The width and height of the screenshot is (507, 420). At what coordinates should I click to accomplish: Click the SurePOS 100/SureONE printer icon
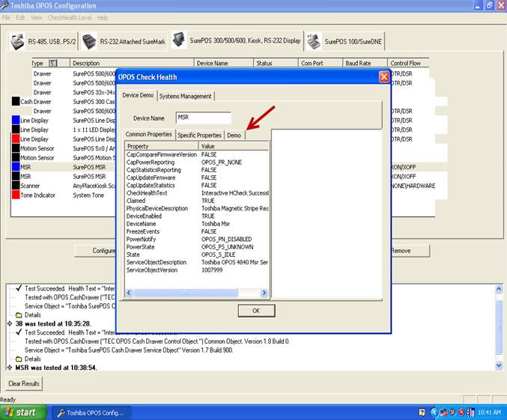tap(313, 42)
